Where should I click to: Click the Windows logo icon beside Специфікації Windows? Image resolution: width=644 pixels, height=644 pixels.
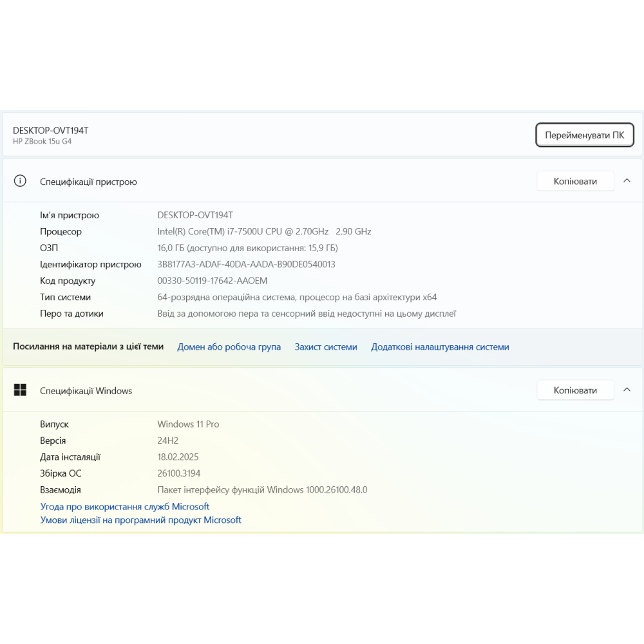click(20, 390)
